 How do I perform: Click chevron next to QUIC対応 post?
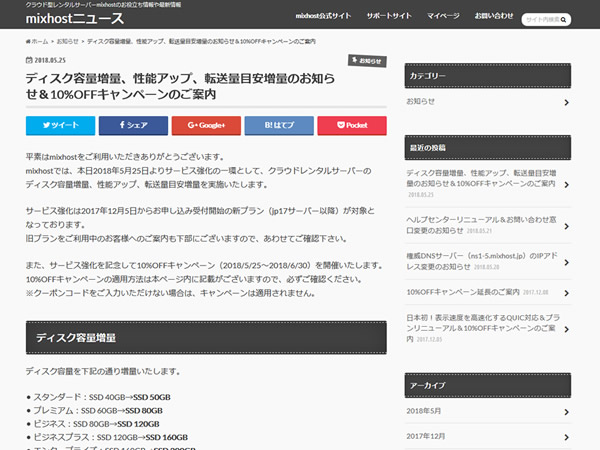[x=566, y=329]
